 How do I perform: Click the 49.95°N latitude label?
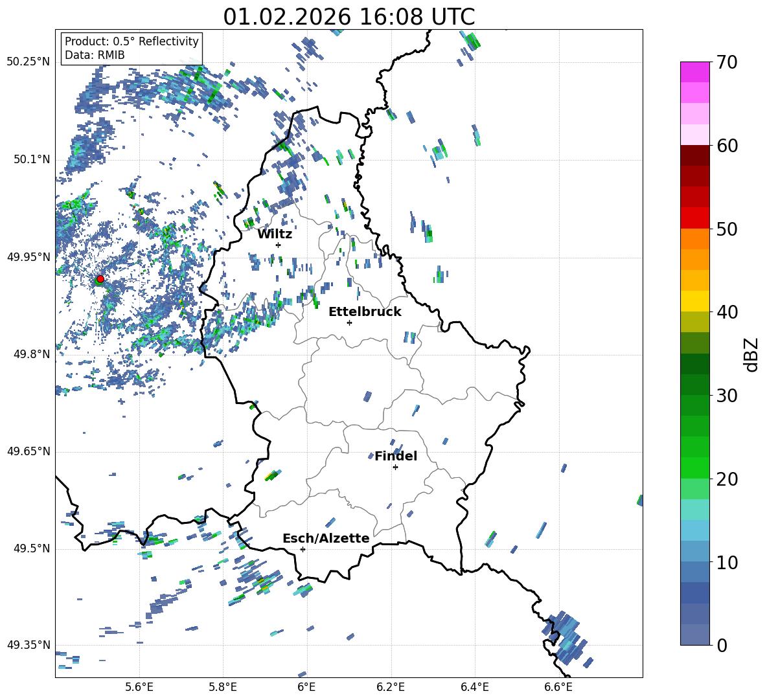pyautogui.click(x=29, y=257)
